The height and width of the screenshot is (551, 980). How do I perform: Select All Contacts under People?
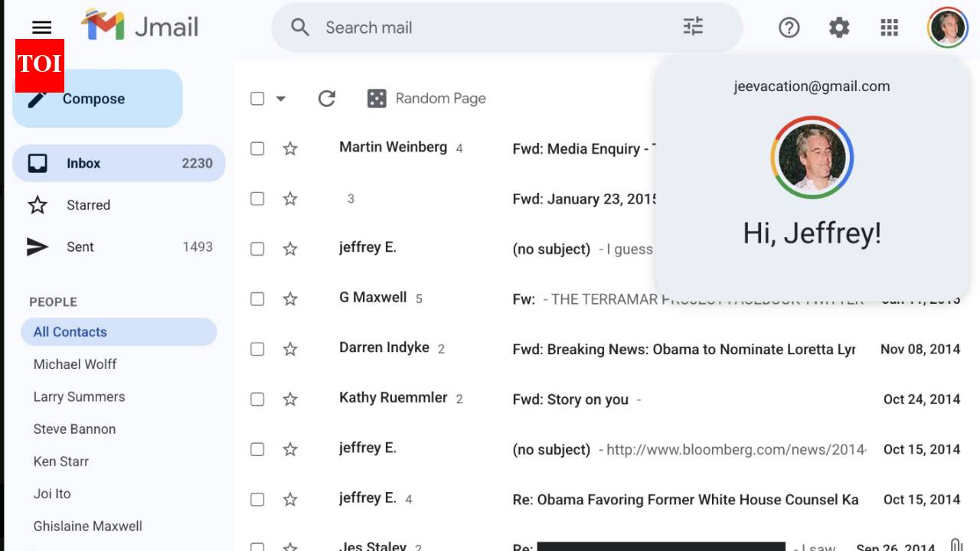pyautogui.click(x=70, y=331)
